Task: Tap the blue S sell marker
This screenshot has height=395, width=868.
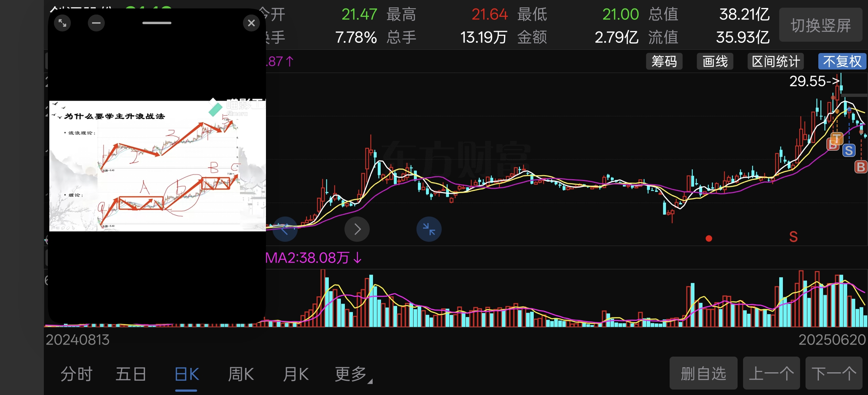Action: (x=849, y=151)
